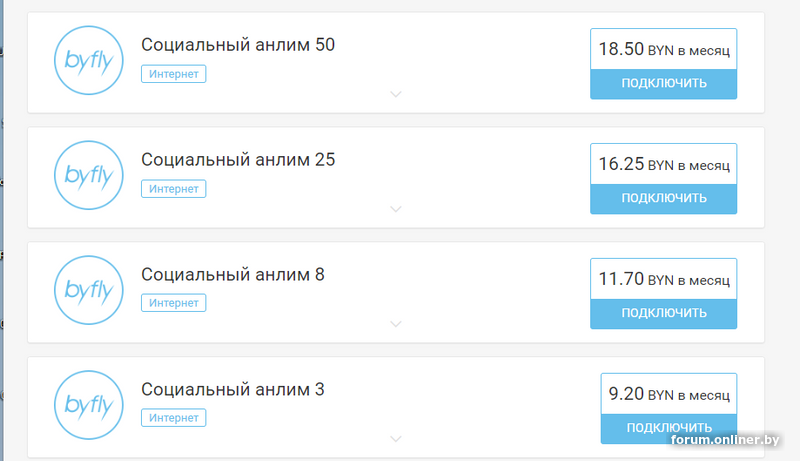This screenshot has width=800, height=461.
Task: Open the Социальный анлим 8 title
Action: point(233,274)
